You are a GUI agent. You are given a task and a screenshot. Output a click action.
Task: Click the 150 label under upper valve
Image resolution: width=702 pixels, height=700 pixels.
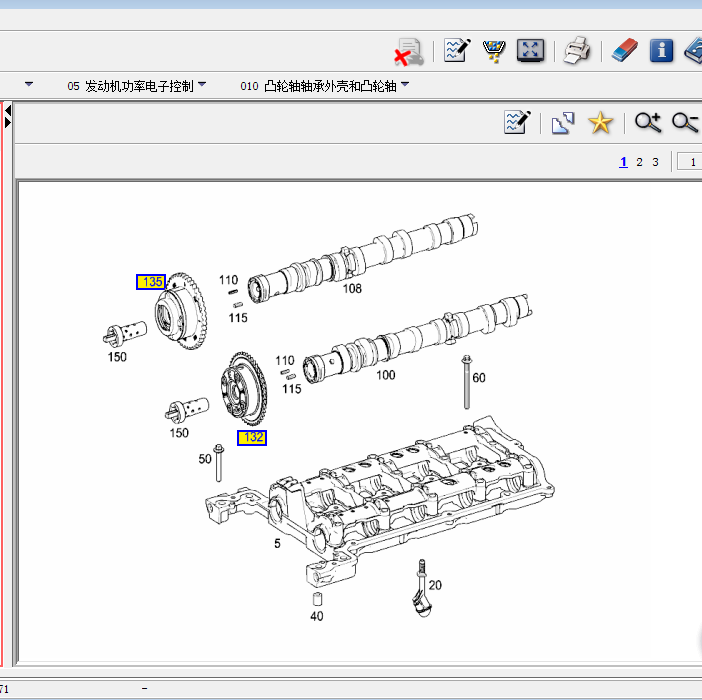117,357
